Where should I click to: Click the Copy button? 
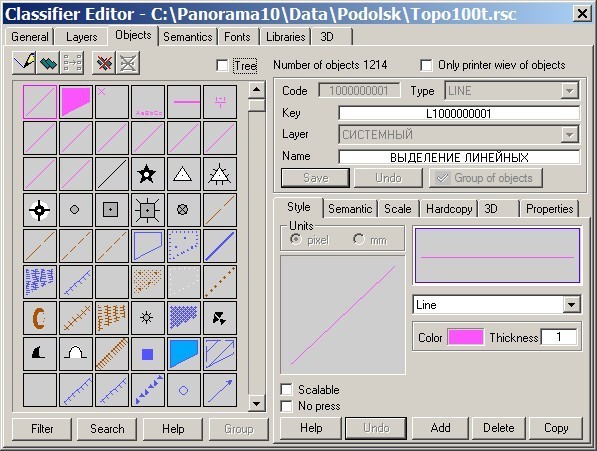pyautogui.click(x=556, y=428)
